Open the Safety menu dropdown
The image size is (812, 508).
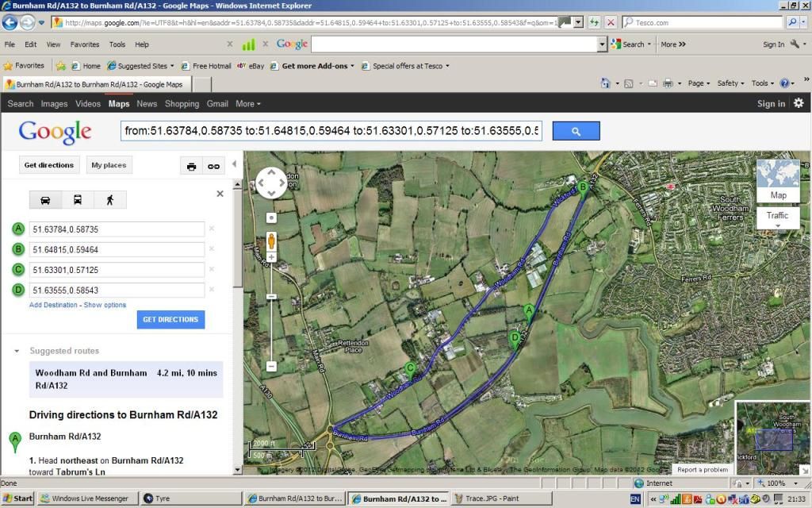[730, 83]
